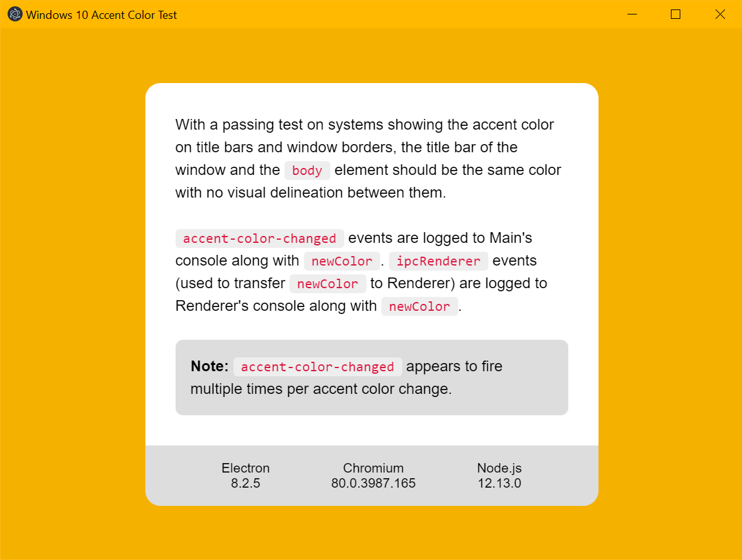742x560 pixels.
Task: Click the Electron version number 8.2.5
Action: [245, 483]
